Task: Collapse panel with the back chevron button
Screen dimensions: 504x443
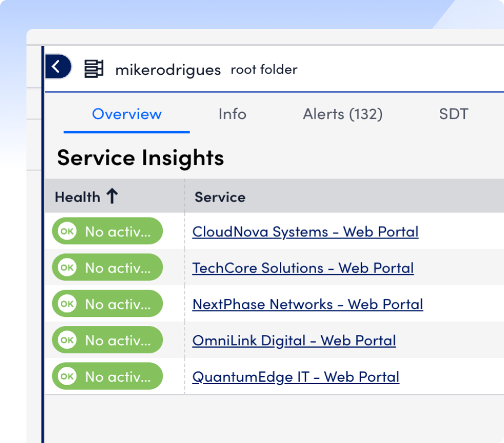Action: (57, 67)
